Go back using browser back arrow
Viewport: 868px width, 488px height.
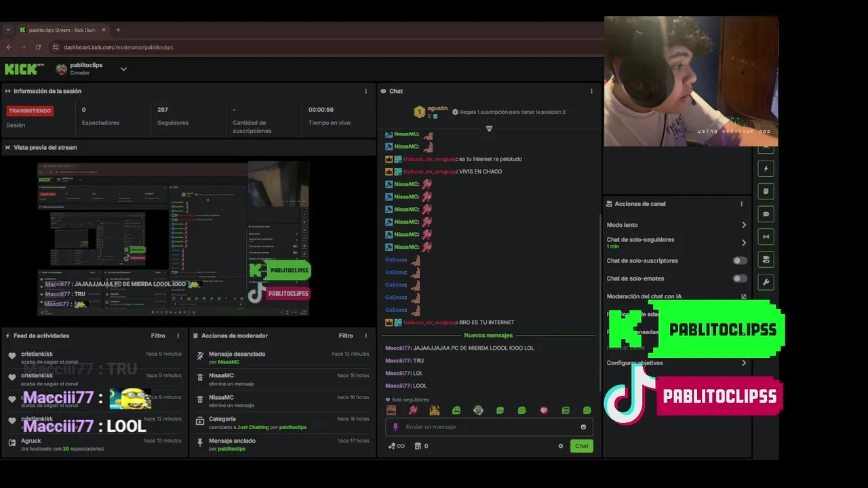pos(9,47)
